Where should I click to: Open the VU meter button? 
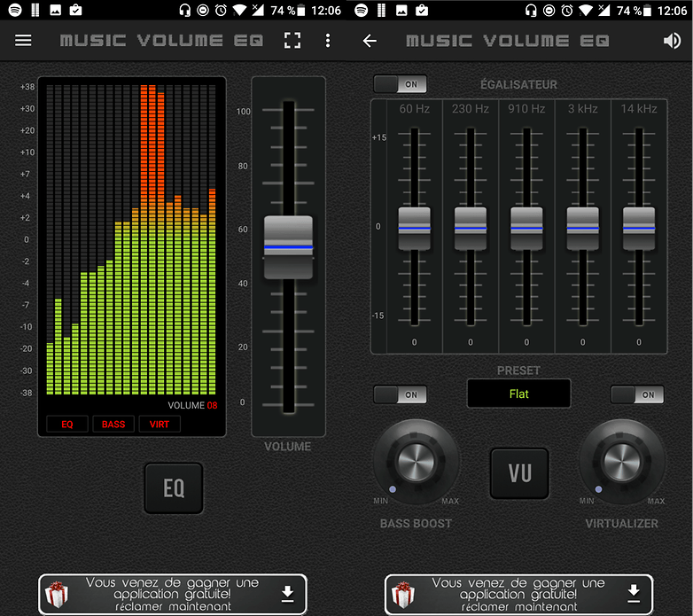519,473
